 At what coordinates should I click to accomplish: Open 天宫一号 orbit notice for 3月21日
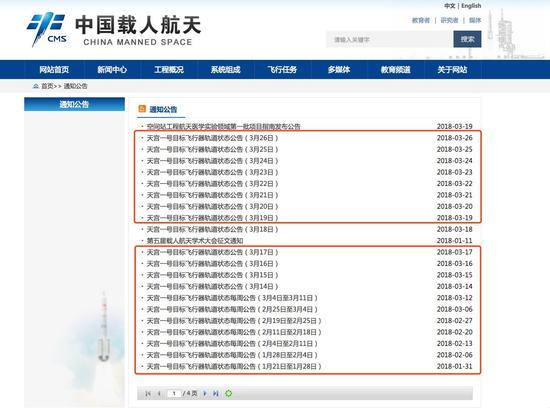point(212,195)
